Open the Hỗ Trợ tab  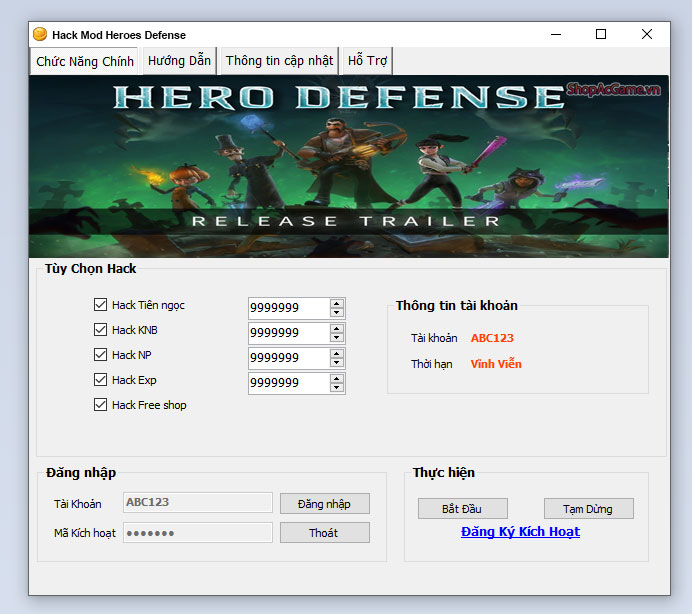tap(367, 61)
